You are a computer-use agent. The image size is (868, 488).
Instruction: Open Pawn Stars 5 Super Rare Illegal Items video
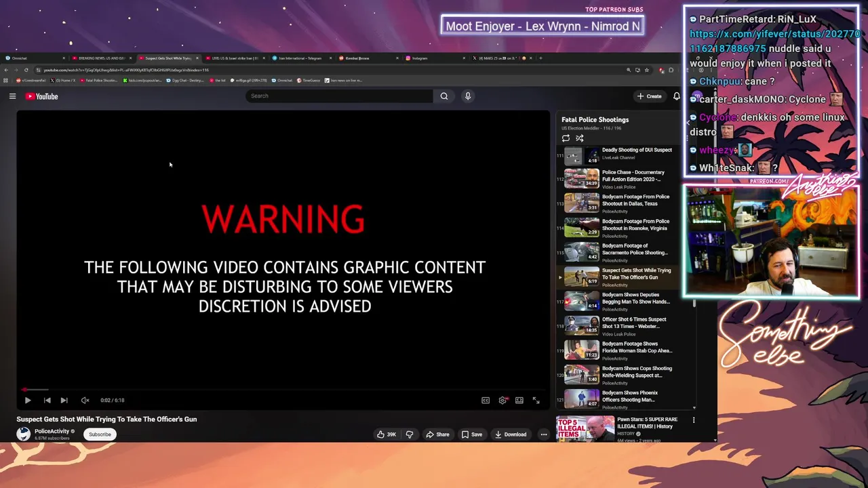coord(620,428)
